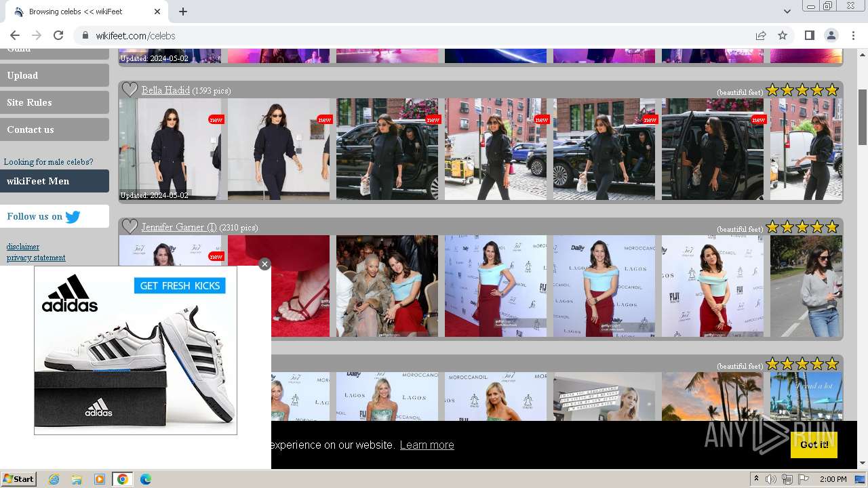This screenshot has height=488, width=868.
Task: Click the scrollbar down arrow
Action: 863,463
